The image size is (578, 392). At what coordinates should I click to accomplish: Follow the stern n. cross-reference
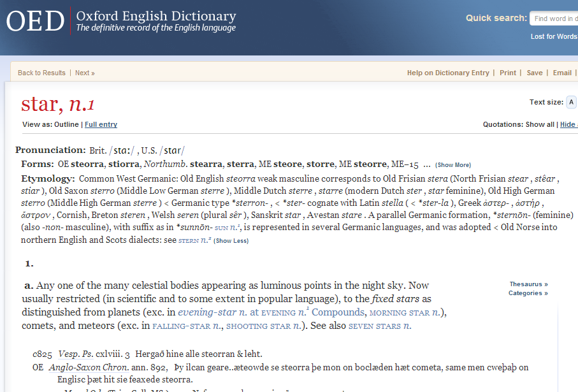194,240
